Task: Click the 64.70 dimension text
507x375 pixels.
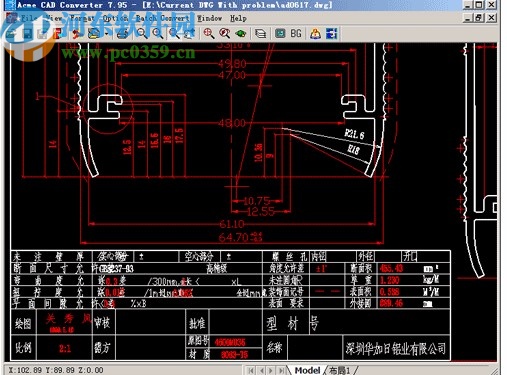Action: (x=240, y=237)
